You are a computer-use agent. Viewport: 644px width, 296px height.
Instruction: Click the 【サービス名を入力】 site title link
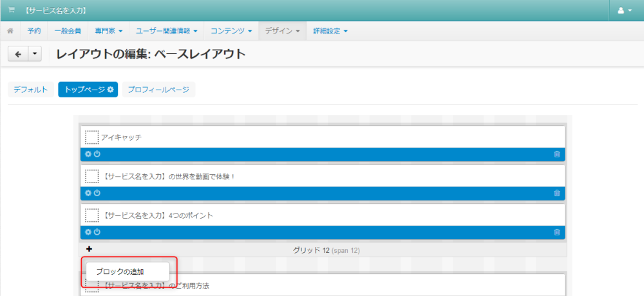pyautogui.click(x=55, y=10)
